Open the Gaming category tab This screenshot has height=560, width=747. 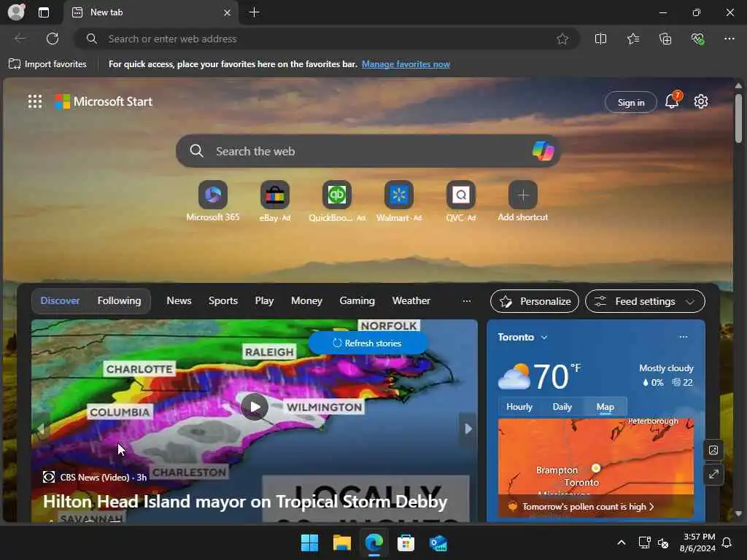point(357,300)
